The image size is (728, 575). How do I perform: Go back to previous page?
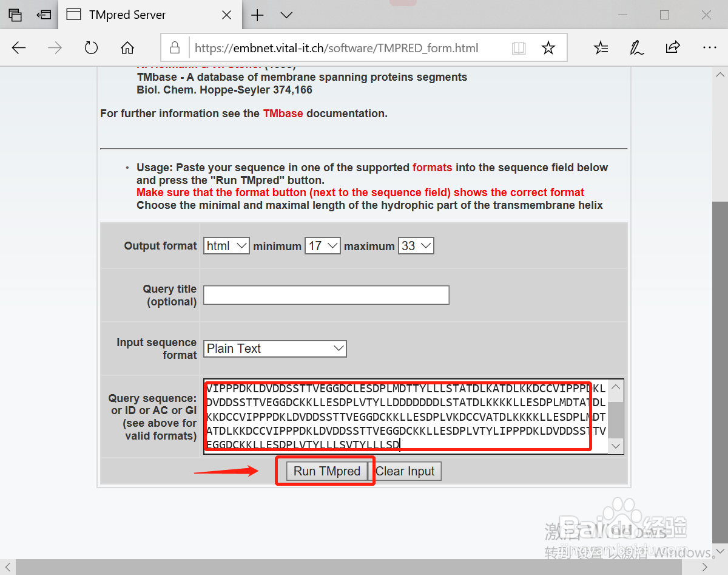(19, 48)
